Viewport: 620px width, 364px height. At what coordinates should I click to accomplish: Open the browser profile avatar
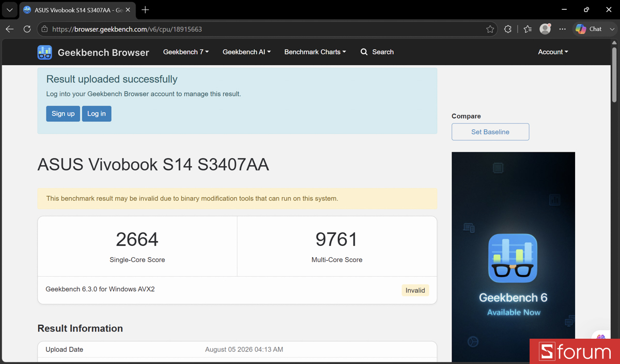click(x=545, y=29)
